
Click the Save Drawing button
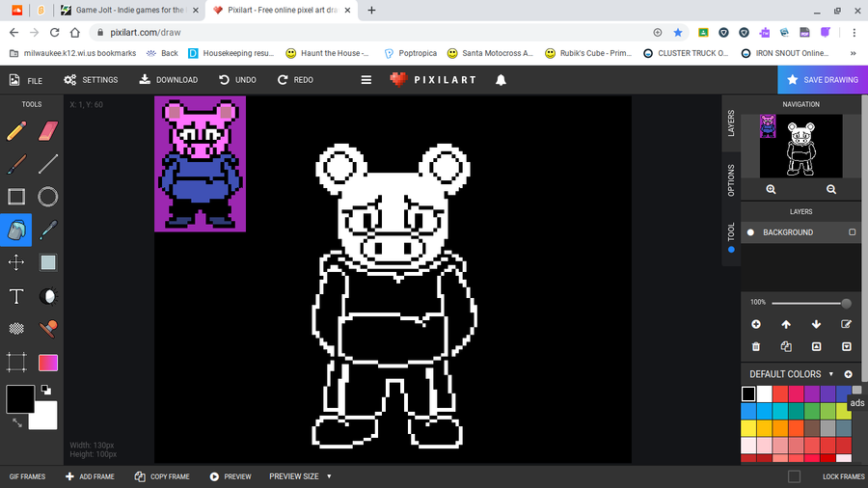tap(823, 80)
